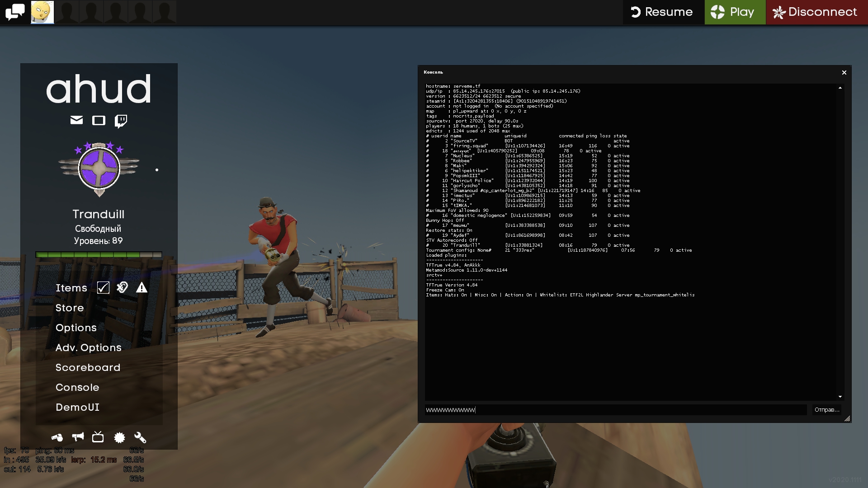Open the DemoUI menu entry
This screenshot has width=868, height=488.
click(77, 407)
